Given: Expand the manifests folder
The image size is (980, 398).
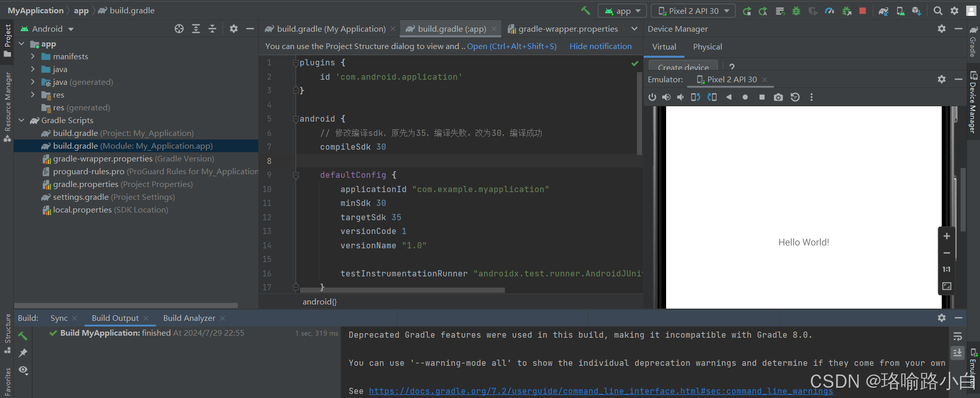Looking at the screenshot, I should click(33, 56).
